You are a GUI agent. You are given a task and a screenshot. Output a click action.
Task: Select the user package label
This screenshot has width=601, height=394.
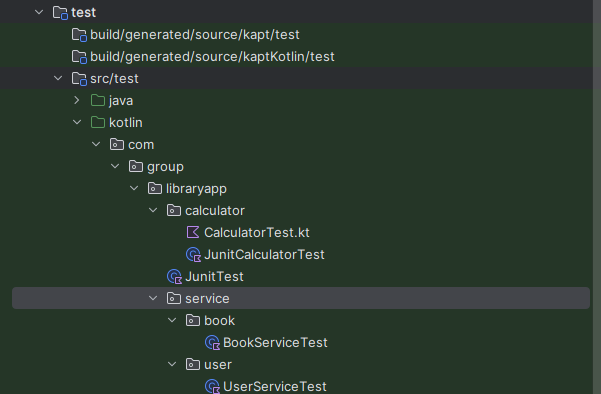point(218,365)
